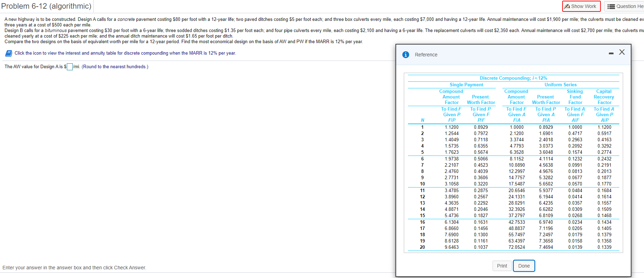
Task: Click the Print button in Reference
Action: [502, 266]
